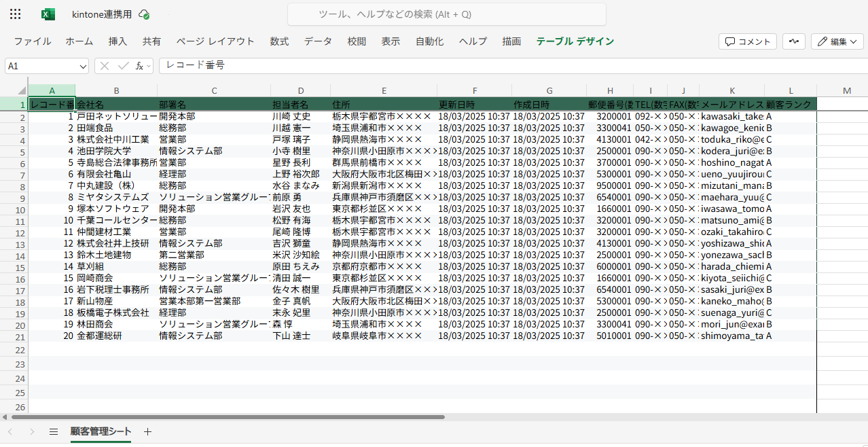
Task: Open the データ ribbon tab
Action: click(x=318, y=41)
